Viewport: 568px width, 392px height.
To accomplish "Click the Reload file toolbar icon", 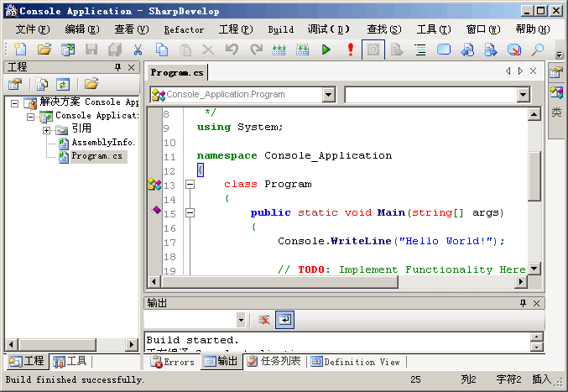I will [x=68, y=50].
